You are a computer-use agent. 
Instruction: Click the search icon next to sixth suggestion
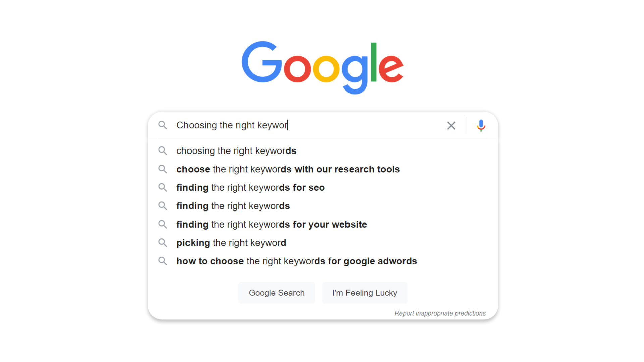click(x=162, y=243)
